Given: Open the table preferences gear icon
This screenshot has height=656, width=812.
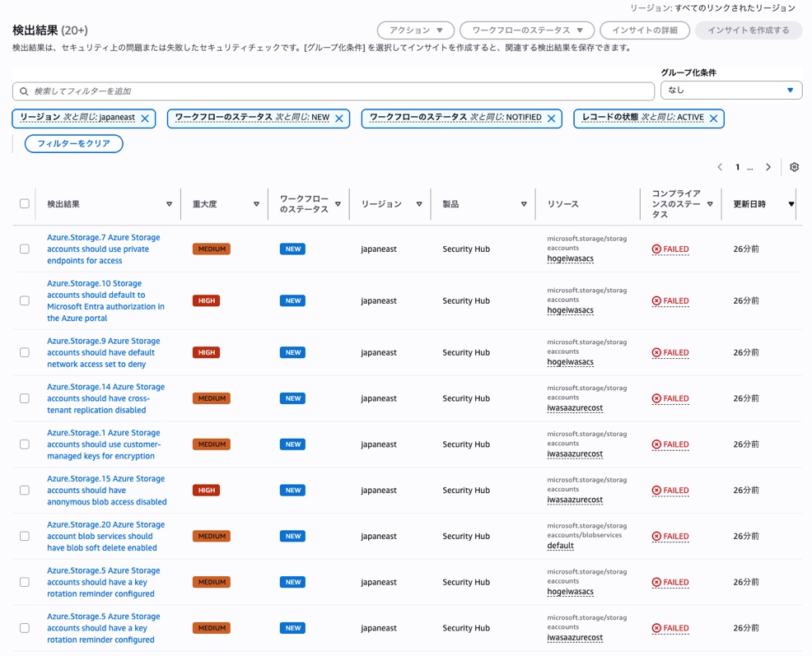Looking at the screenshot, I should [794, 167].
